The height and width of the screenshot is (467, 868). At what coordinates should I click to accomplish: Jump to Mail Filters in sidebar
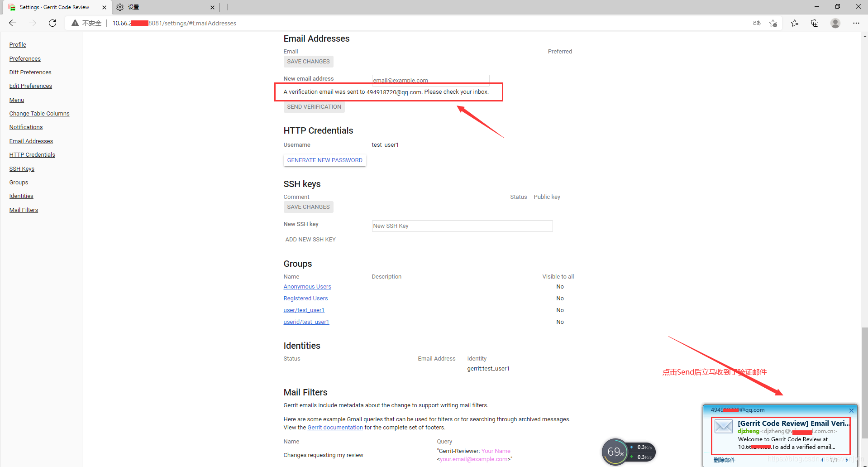(x=24, y=210)
